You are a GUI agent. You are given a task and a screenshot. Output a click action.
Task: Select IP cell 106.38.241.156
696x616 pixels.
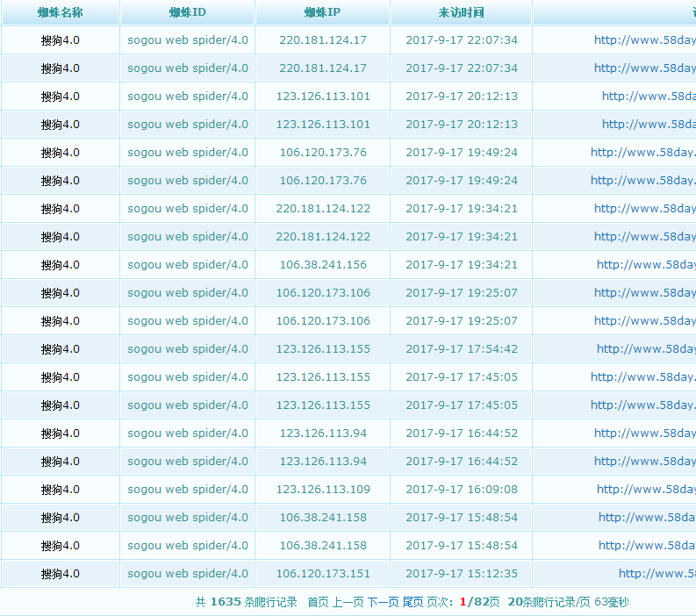tap(323, 265)
